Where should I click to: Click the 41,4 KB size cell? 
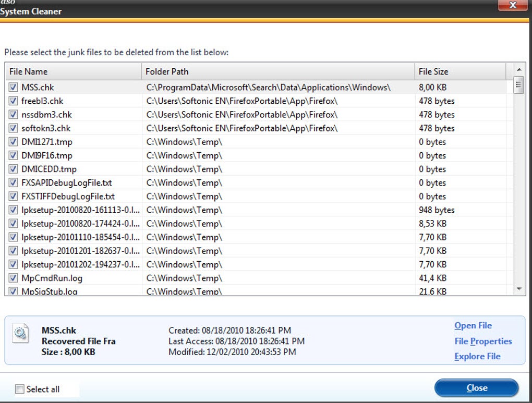click(432, 278)
